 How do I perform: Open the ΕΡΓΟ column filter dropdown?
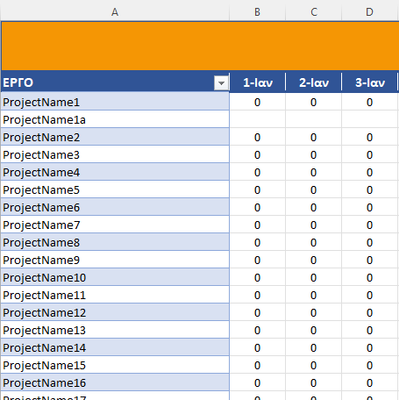[x=221, y=83]
